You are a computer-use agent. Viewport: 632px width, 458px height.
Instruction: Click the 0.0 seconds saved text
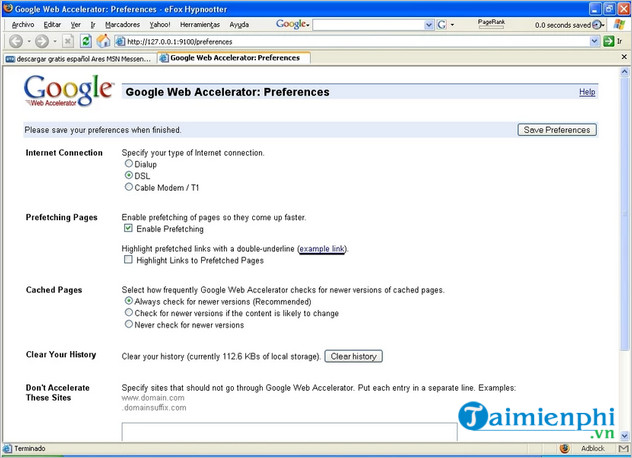[563, 25]
